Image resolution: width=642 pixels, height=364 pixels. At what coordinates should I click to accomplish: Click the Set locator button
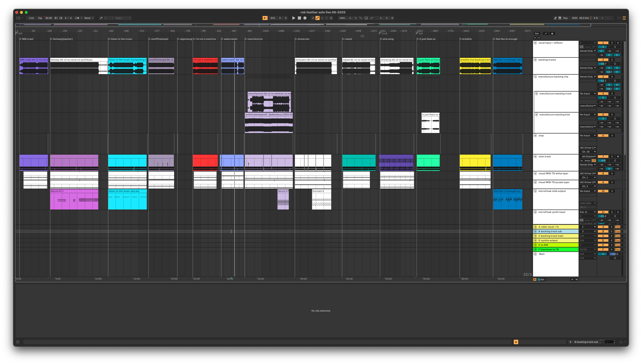pos(537,33)
